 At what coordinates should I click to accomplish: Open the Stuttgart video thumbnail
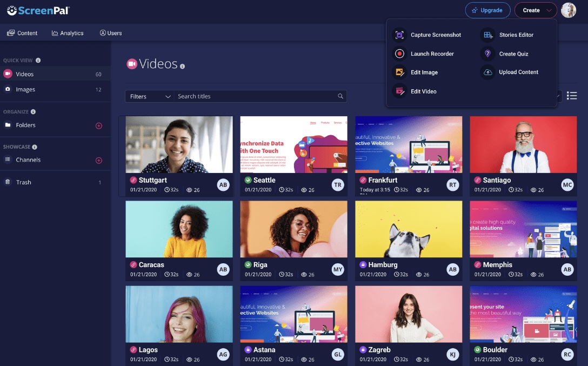point(179,144)
